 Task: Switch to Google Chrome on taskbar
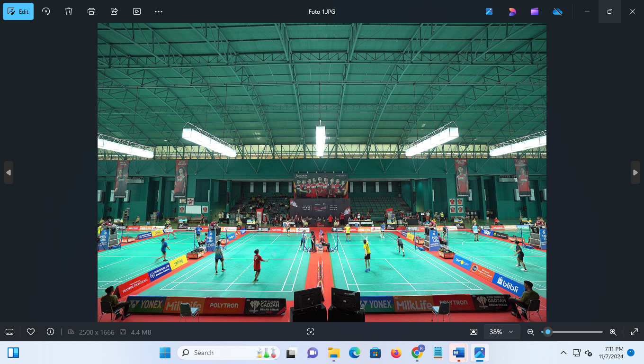pyautogui.click(x=417, y=353)
